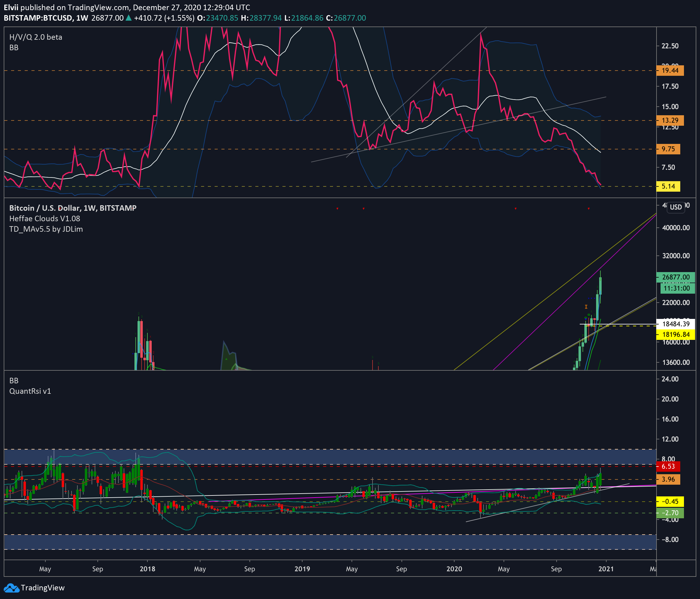Screen dimensions: 700x599
Task: Click the 26877.00 current price label
Action: click(x=675, y=277)
